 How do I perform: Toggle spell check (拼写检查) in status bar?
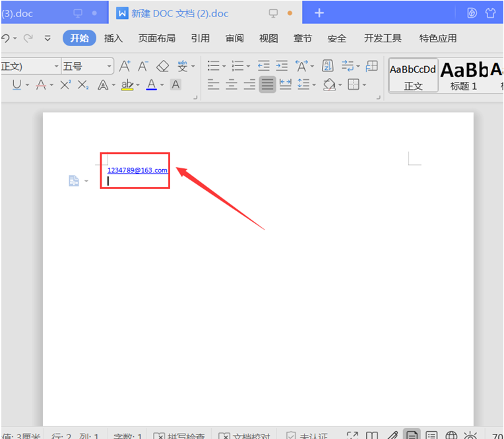(x=179, y=436)
